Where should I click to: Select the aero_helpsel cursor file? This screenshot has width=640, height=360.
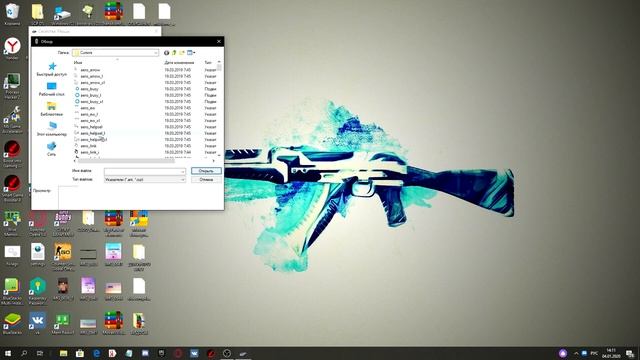click(91, 127)
